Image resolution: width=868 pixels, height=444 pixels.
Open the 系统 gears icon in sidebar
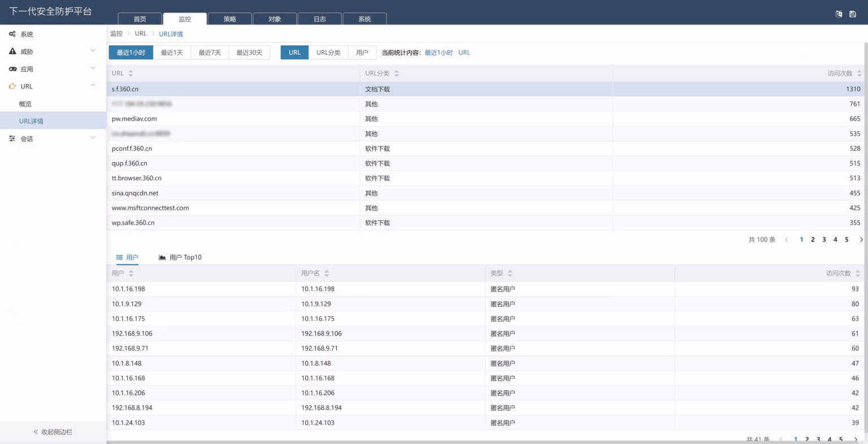pyautogui.click(x=12, y=34)
